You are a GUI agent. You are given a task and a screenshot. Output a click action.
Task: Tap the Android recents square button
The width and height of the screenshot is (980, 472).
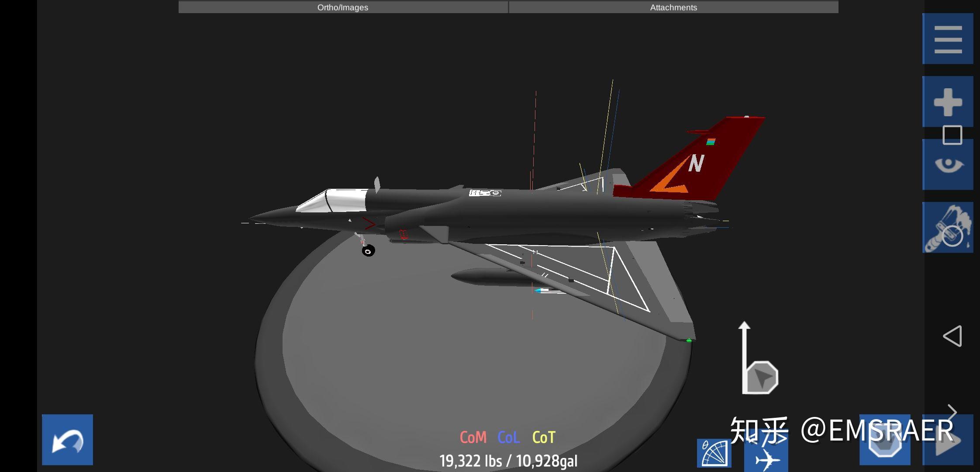tap(952, 135)
